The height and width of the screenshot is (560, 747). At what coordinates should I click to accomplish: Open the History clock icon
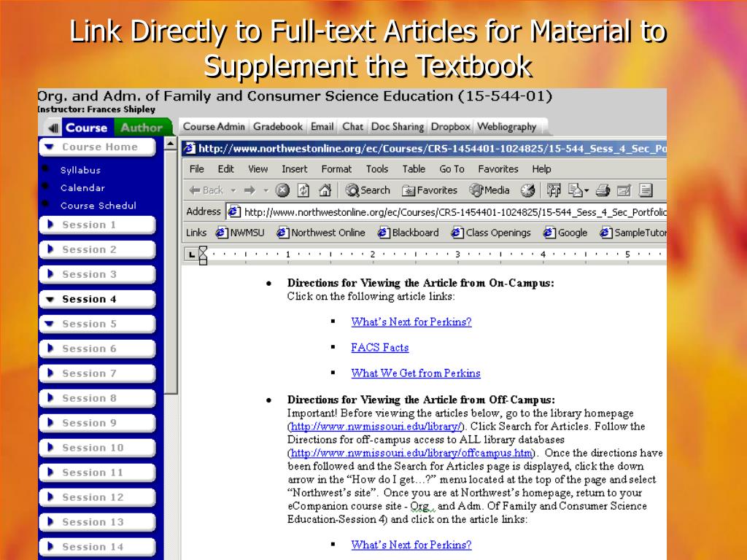527,190
